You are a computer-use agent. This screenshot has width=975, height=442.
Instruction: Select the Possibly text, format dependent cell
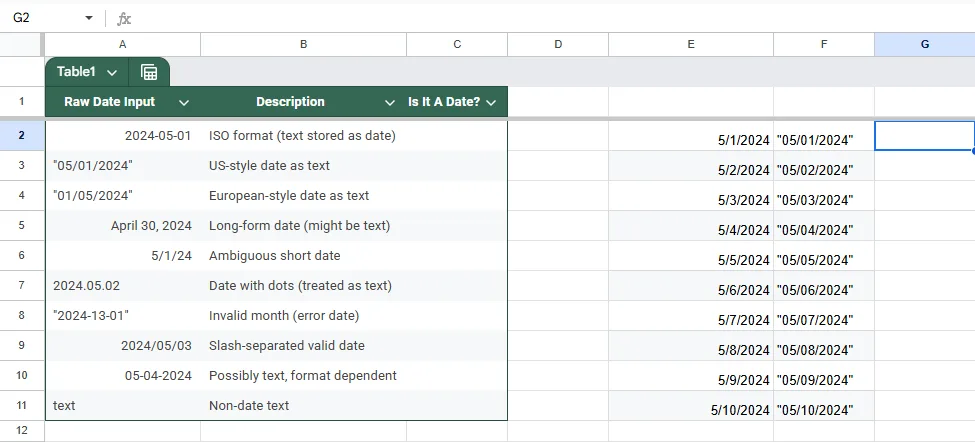[303, 375]
